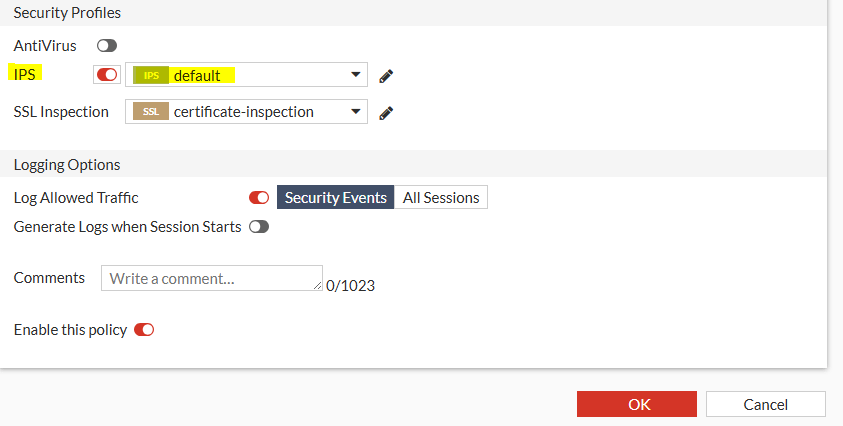The width and height of the screenshot is (843, 426).
Task: Click the caret arrow of SSL Inspection dropdown
Action: tap(356, 112)
